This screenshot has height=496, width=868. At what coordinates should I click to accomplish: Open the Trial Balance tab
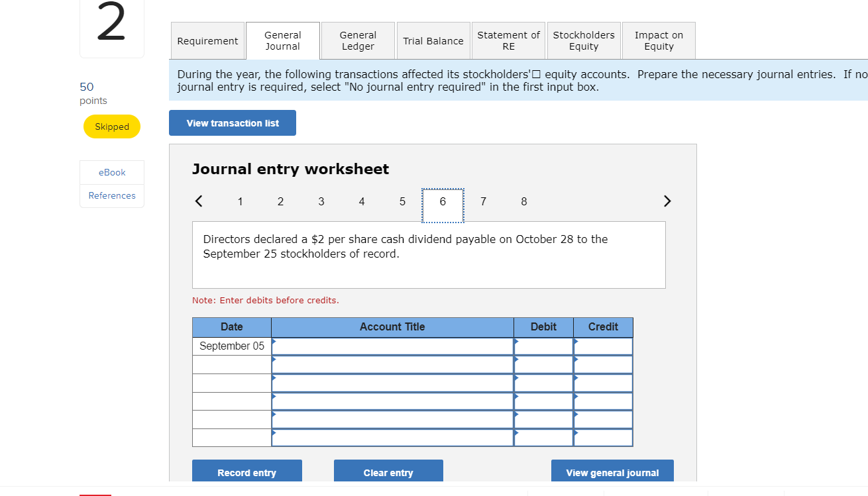pyautogui.click(x=433, y=40)
